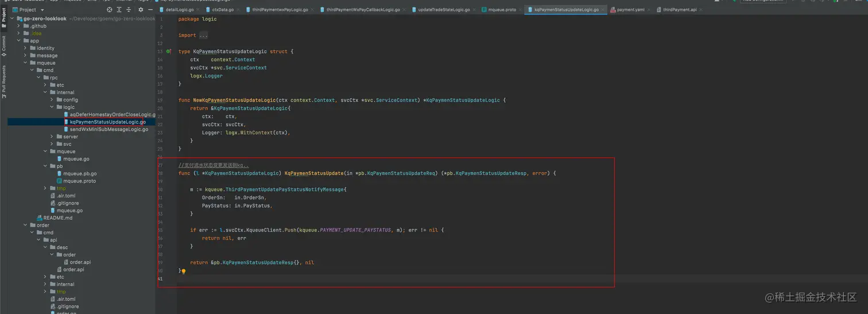Screen dimensions: 868x314
Task: Collapse the logic folder arrow
Action: pyautogui.click(x=52, y=107)
